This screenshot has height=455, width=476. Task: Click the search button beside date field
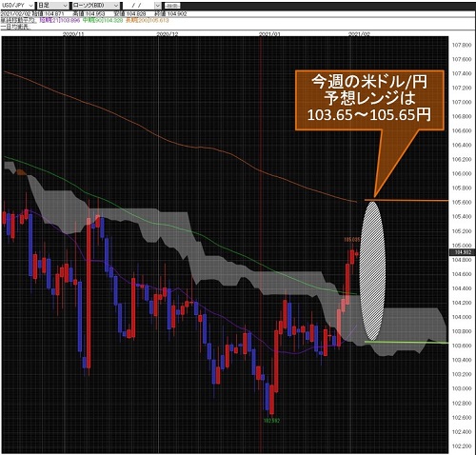point(173,6)
